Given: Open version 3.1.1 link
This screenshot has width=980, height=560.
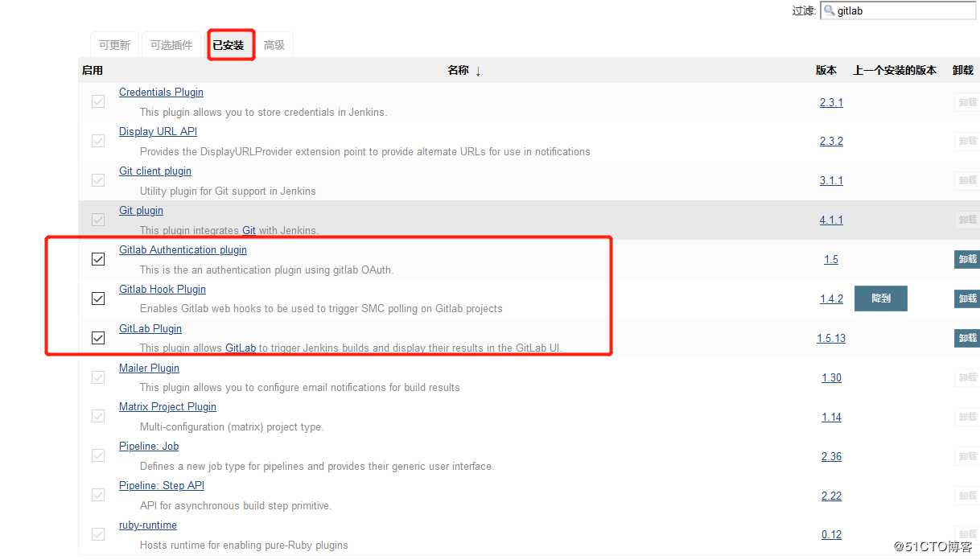Looking at the screenshot, I should point(831,180).
